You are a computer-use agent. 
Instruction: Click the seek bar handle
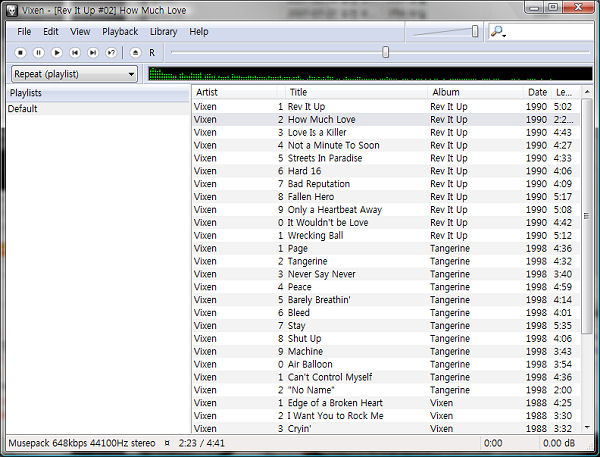pyautogui.click(x=386, y=52)
